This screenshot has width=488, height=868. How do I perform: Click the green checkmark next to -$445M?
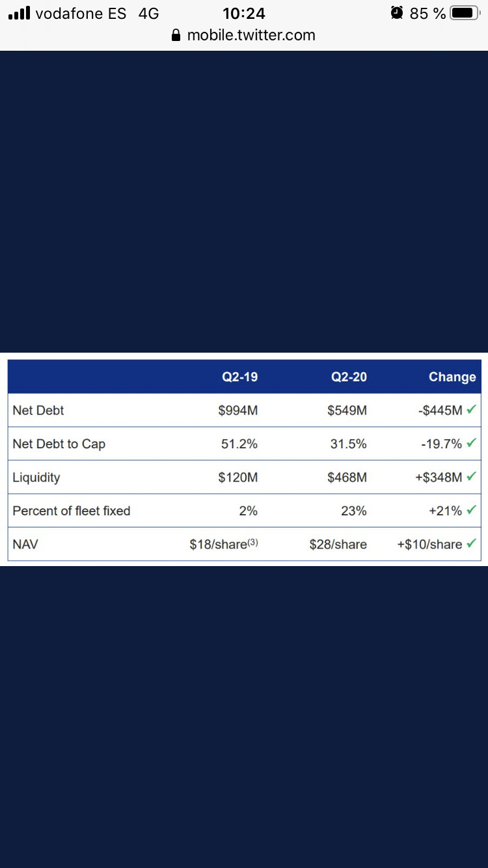pyautogui.click(x=472, y=410)
